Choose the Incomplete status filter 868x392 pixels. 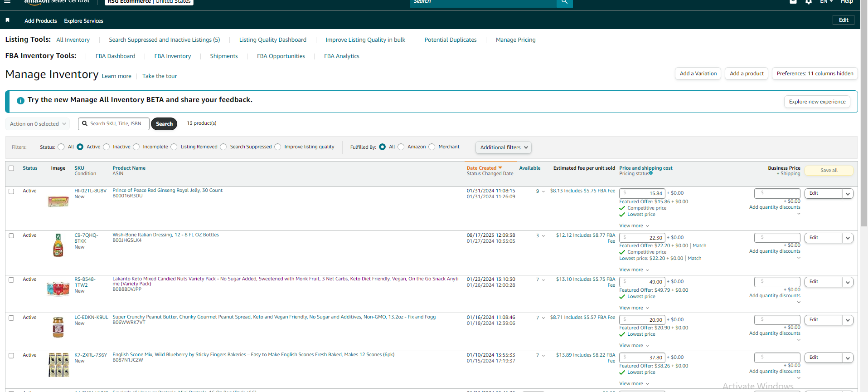coord(136,147)
